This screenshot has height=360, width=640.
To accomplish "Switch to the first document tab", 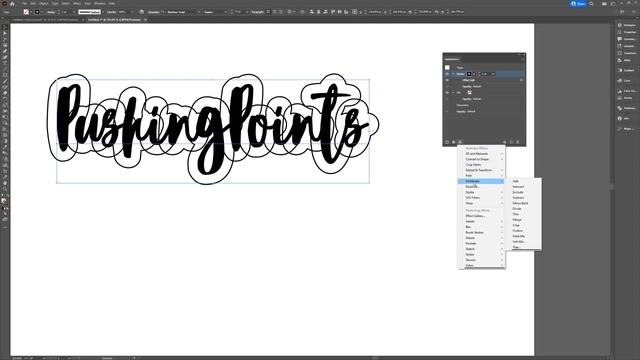I will click(46, 20).
